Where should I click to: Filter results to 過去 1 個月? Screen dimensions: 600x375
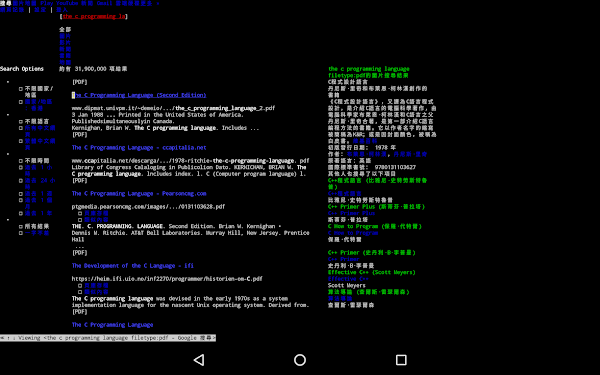[x=39, y=203]
